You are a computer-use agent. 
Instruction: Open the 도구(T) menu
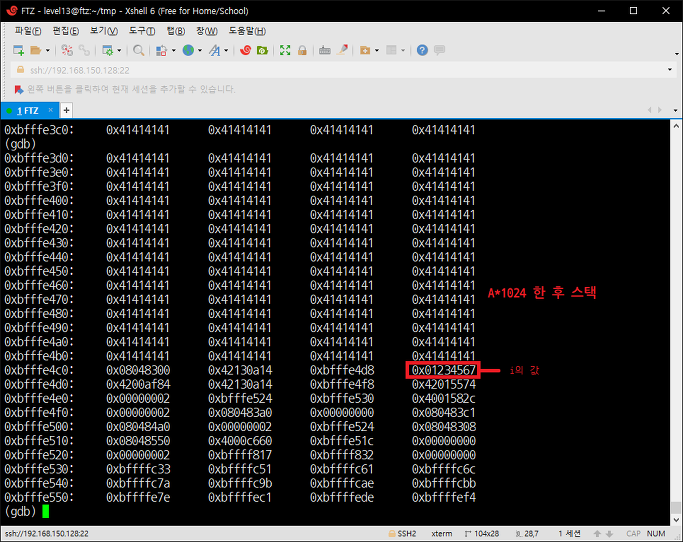[x=142, y=31]
